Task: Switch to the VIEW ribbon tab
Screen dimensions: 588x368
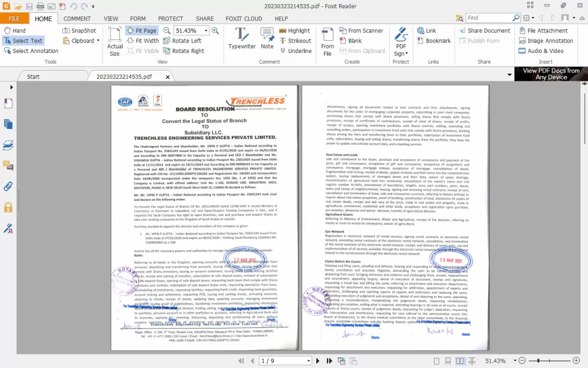Action: [111, 18]
